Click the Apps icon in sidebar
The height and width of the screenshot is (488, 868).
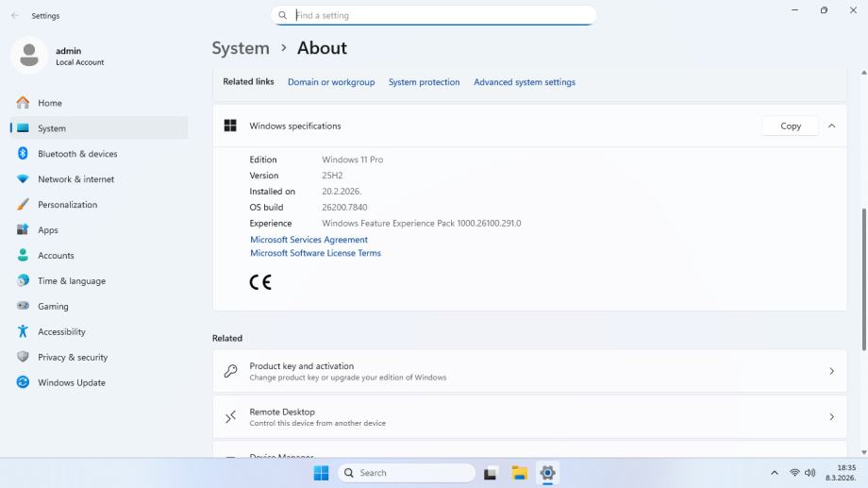click(23, 229)
